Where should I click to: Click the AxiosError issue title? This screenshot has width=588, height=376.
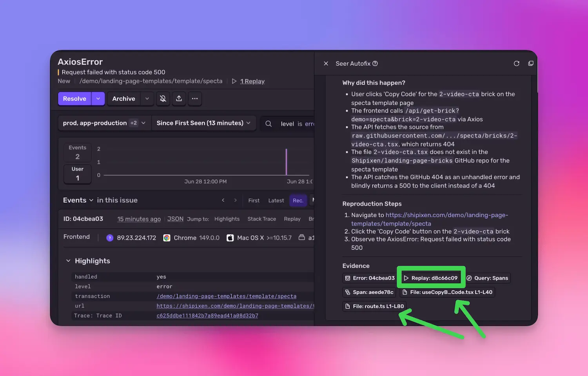coord(80,62)
